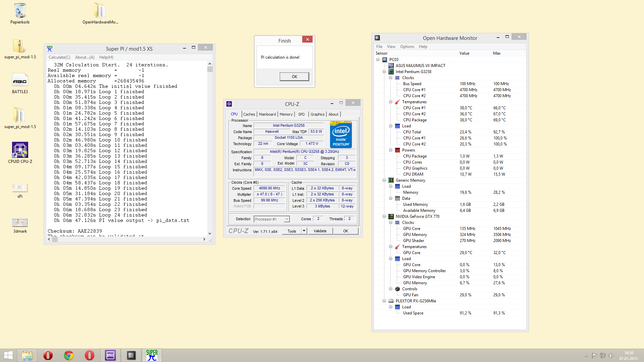Open the Options menu in Open Hardware Monitor
The height and width of the screenshot is (362, 644).
[x=407, y=47]
